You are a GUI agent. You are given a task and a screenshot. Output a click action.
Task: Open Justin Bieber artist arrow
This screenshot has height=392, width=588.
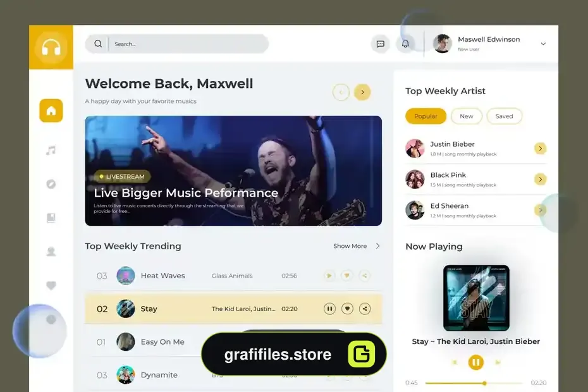[x=541, y=149]
